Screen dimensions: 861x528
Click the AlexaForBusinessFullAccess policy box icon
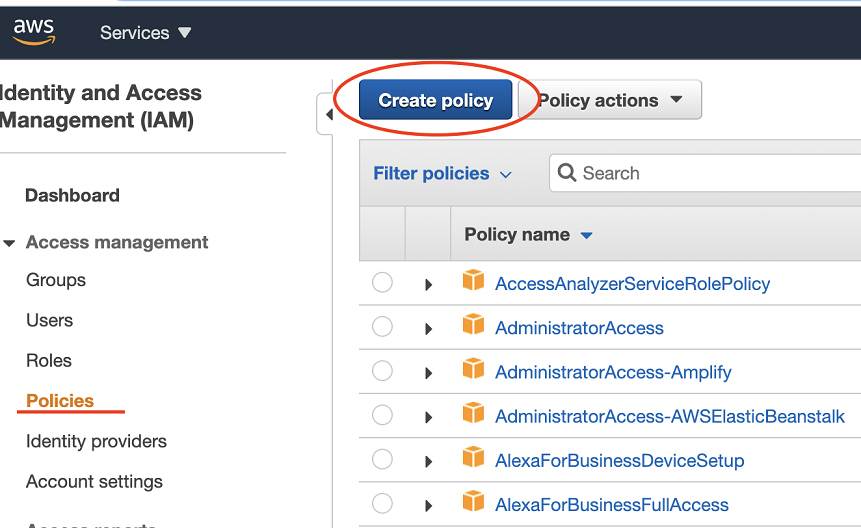pyautogui.click(x=473, y=503)
